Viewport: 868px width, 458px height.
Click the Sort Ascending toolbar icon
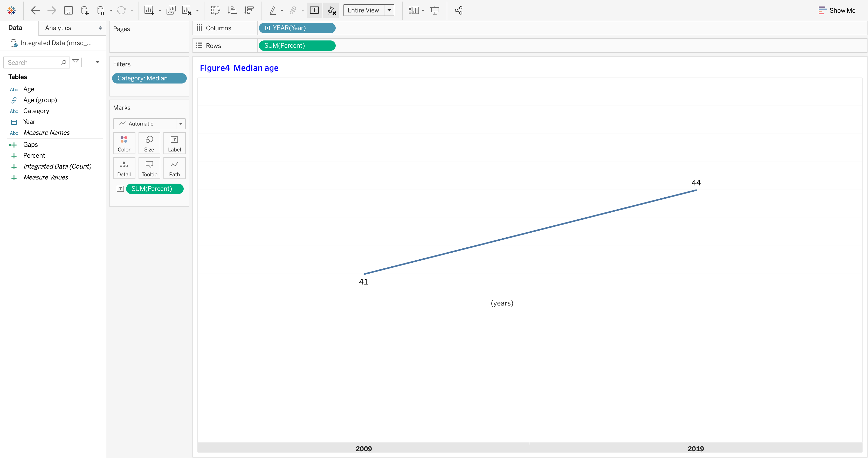(x=232, y=10)
